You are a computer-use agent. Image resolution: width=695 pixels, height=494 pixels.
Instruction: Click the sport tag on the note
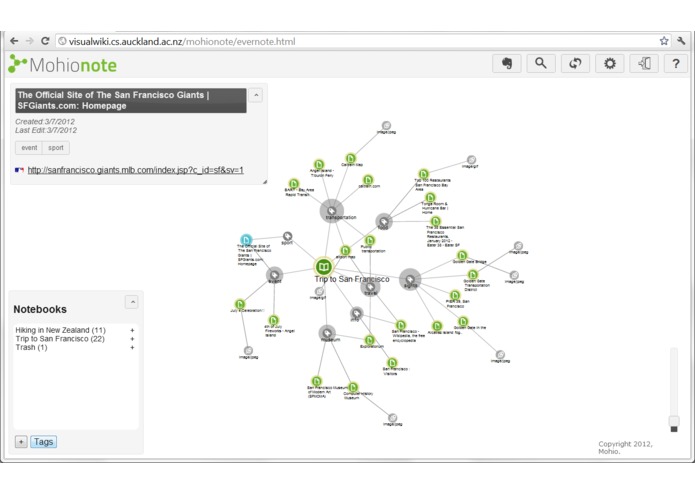click(56, 148)
